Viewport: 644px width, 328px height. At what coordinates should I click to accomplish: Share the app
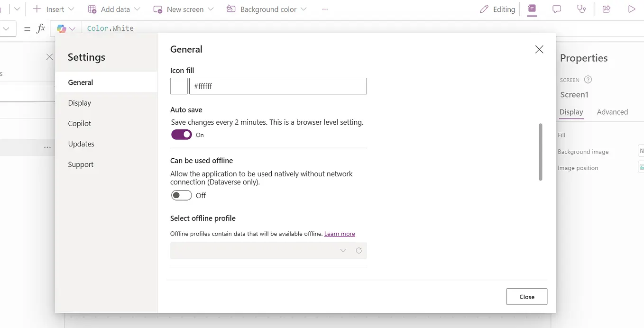(x=606, y=9)
